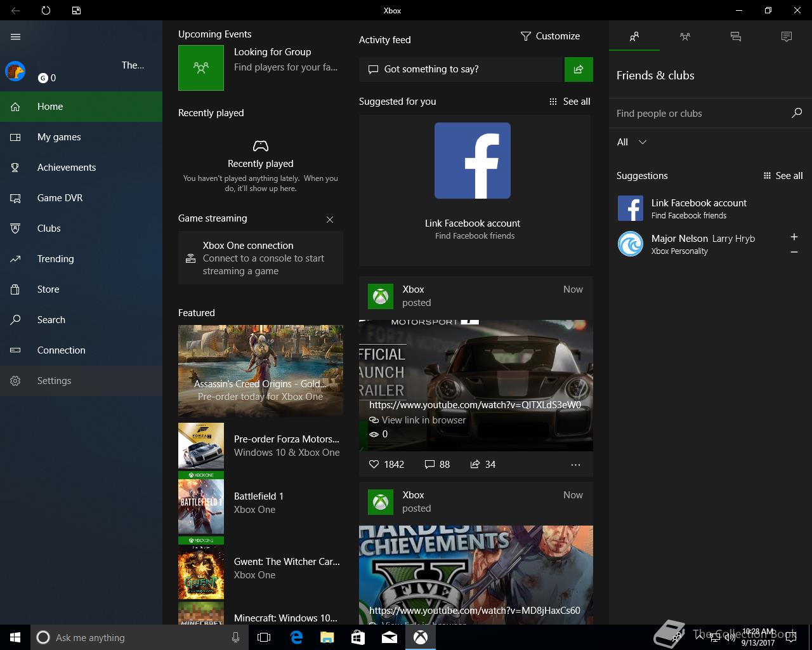The height and width of the screenshot is (650, 812).
Task: Click the Forza YouTube link
Action: point(475,405)
